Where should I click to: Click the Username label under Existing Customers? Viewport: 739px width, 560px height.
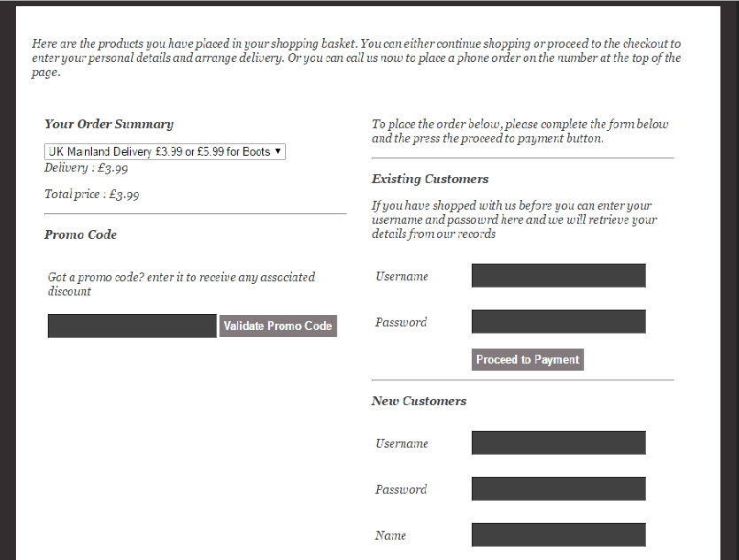tap(402, 277)
